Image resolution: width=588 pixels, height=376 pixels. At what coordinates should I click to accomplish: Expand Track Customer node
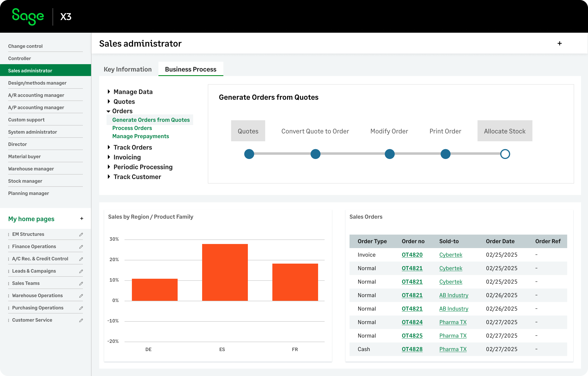109,177
